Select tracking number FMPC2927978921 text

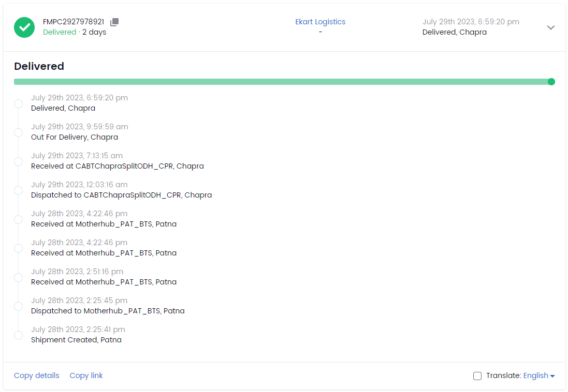[x=74, y=22]
